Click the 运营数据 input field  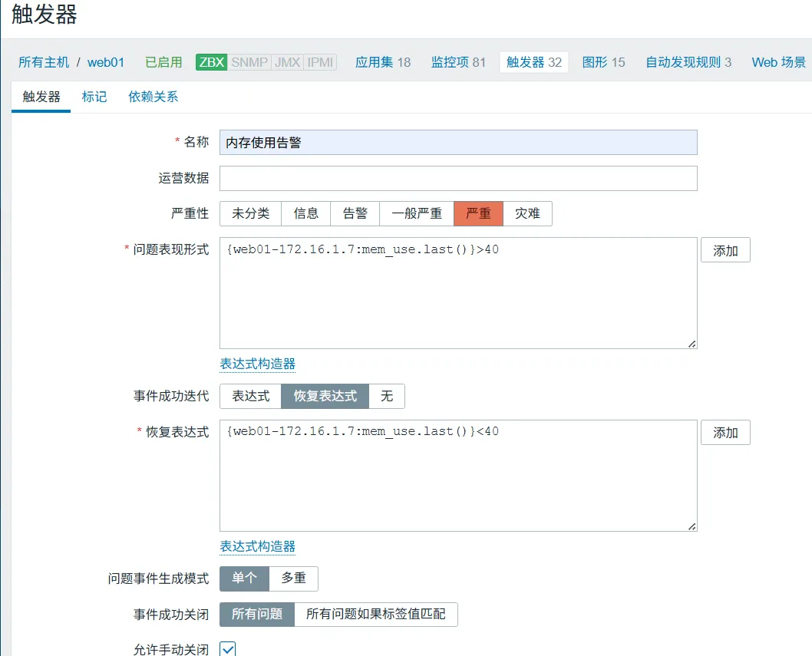[x=458, y=178]
